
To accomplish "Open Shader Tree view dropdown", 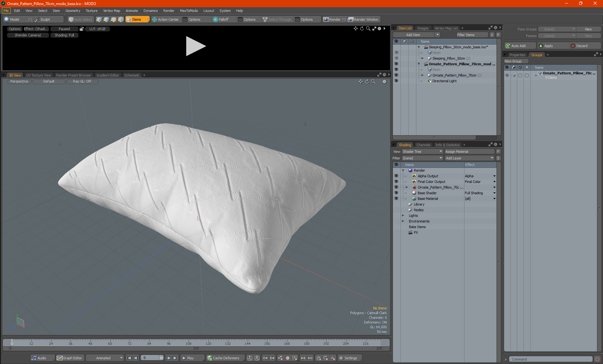I will pos(422,152).
